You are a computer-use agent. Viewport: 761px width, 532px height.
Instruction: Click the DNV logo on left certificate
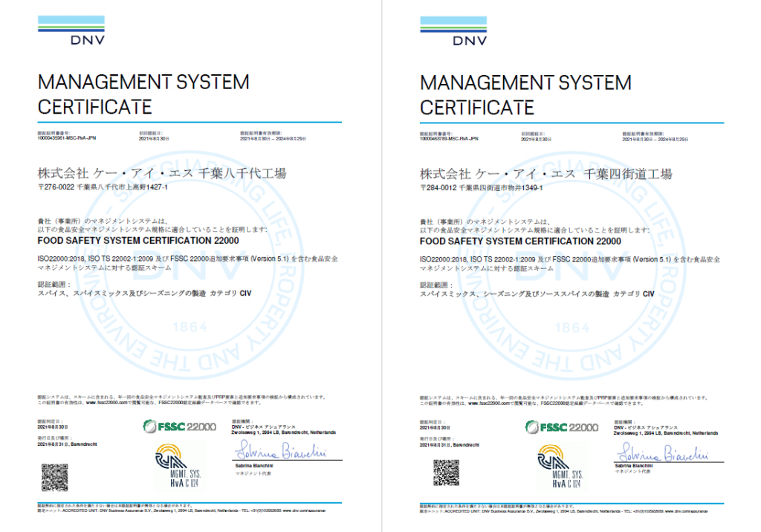pos(71,30)
